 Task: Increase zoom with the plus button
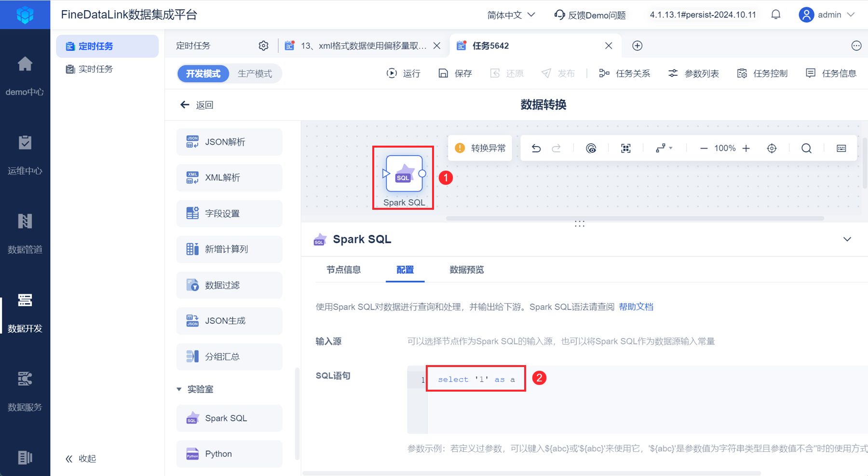pyautogui.click(x=746, y=148)
